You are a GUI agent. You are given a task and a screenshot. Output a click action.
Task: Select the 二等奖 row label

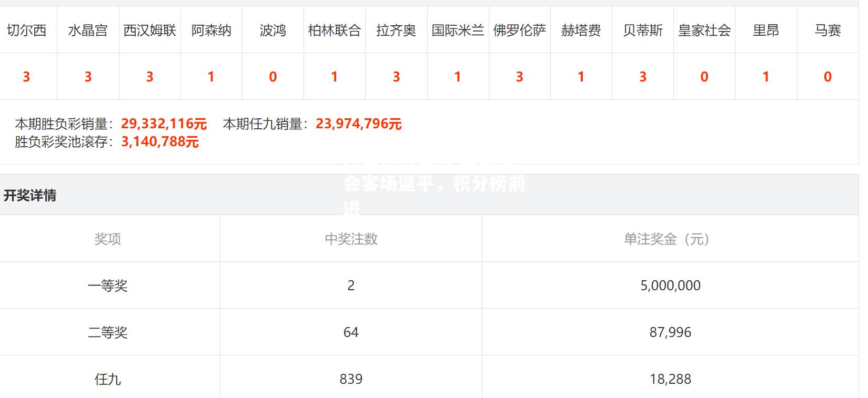(x=108, y=332)
